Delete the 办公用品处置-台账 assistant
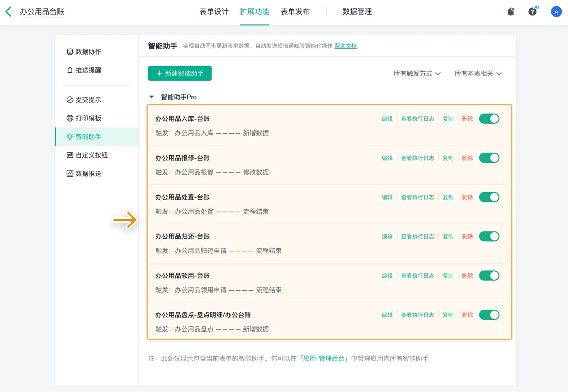 (x=467, y=197)
